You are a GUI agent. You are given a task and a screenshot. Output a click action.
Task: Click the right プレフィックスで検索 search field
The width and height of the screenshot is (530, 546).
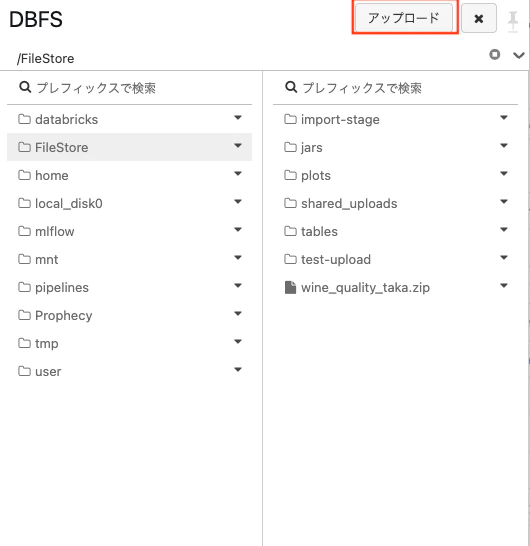coord(395,88)
